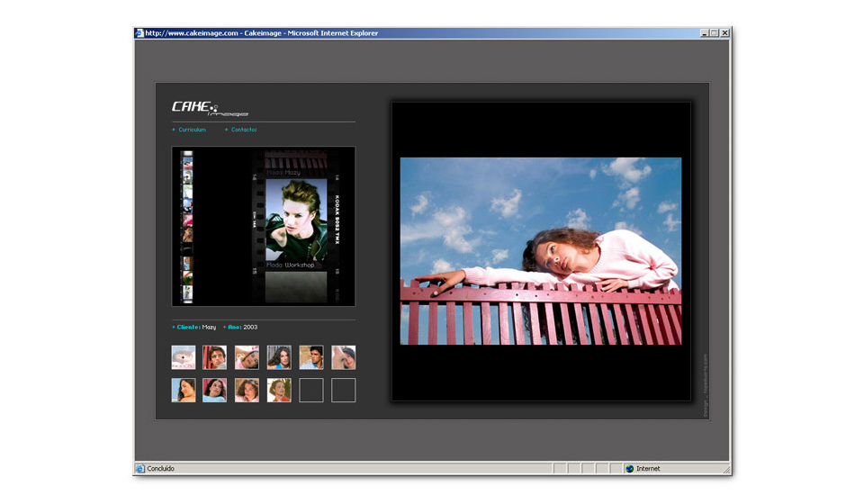Click the Internet Explorer icon in title bar

[139, 33]
